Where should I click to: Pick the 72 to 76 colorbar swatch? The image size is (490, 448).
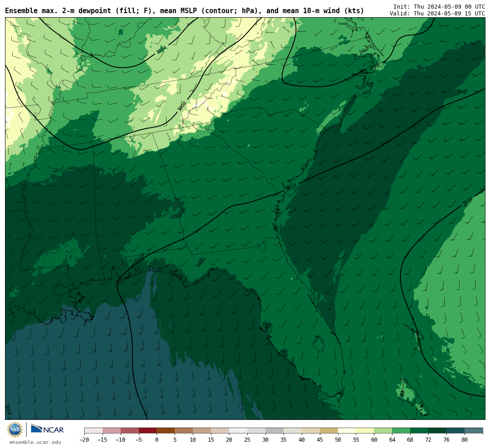click(x=438, y=431)
